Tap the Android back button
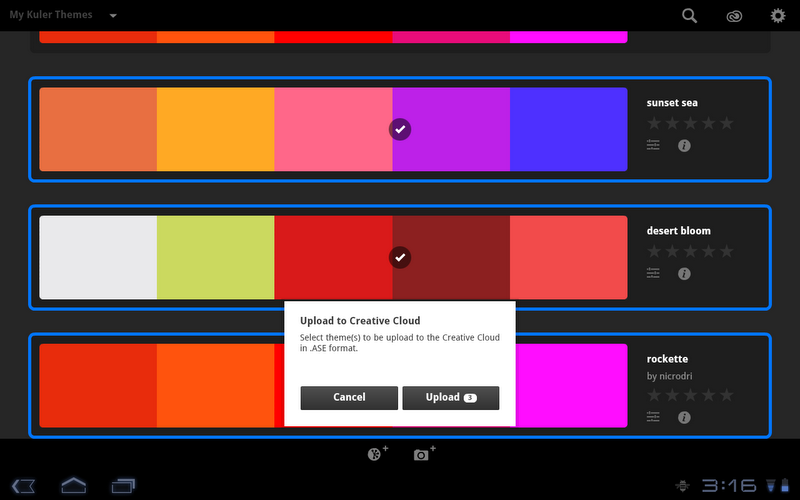Viewport: 800px width, 500px height. [23, 485]
